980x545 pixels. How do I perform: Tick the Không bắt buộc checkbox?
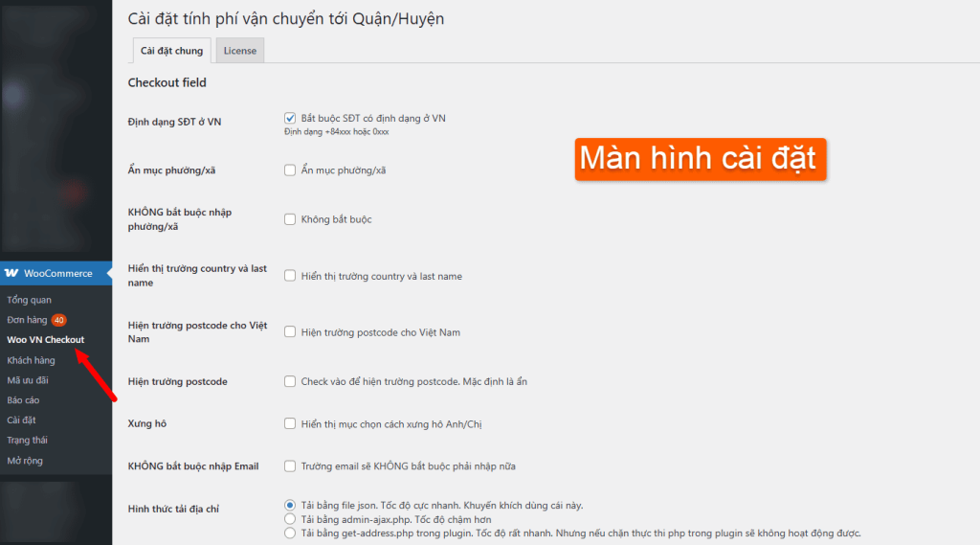pyautogui.click(x=290, y=219)
